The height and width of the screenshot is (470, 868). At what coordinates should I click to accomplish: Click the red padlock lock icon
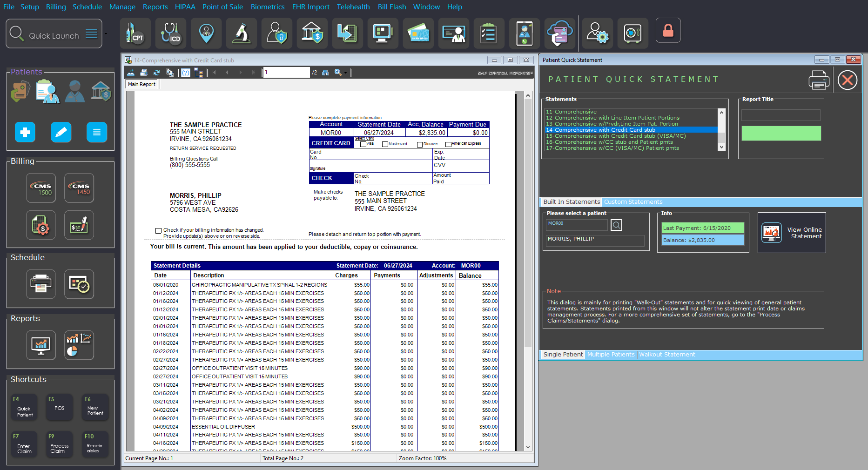click(668, 31)
